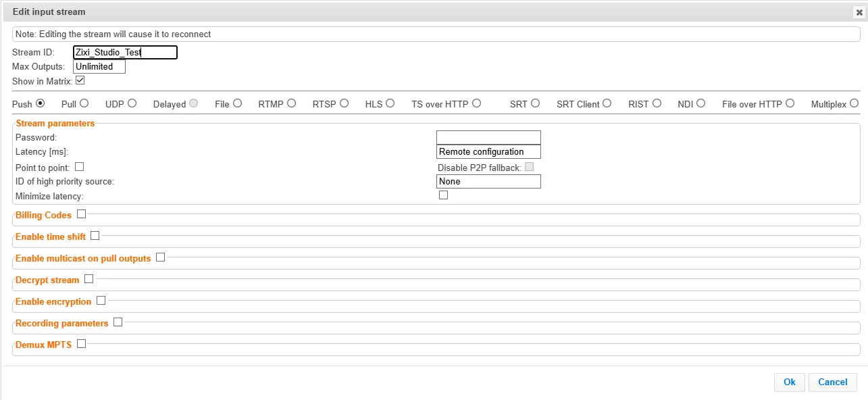Select the RTSP stream option

344,103
